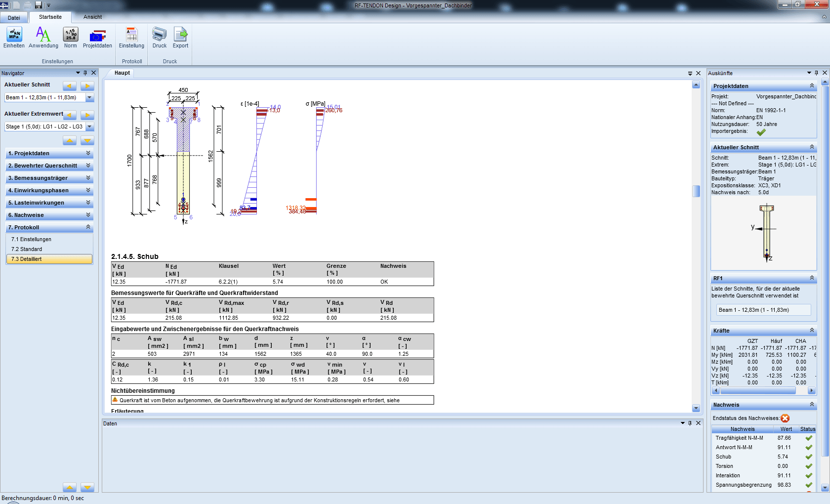Pin the Daten panel
Viewport: 830px width, 504px height.
pyautogui.click(x=690, y=423)
